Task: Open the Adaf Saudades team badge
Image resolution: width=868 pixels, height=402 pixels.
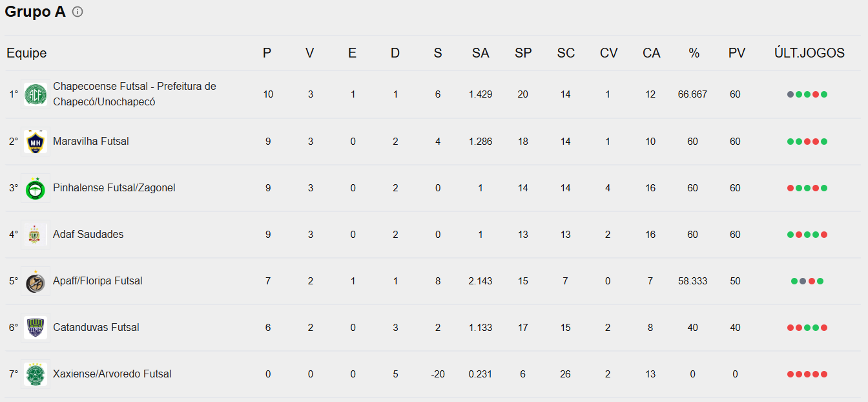Action: pos(36,235)
